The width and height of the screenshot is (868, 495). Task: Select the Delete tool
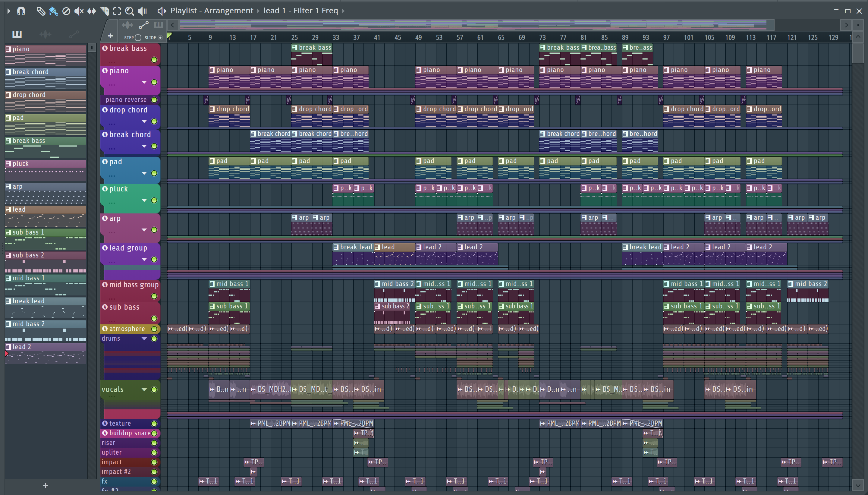click(x=66, y=11)
